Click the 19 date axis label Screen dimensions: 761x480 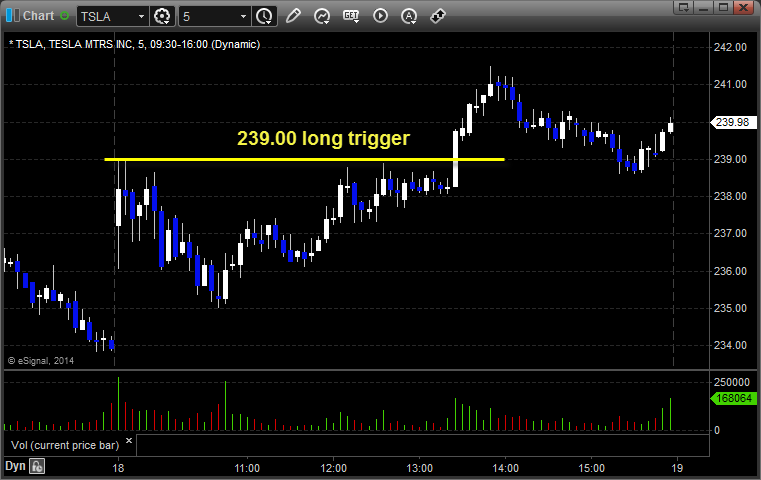[677, 468]
